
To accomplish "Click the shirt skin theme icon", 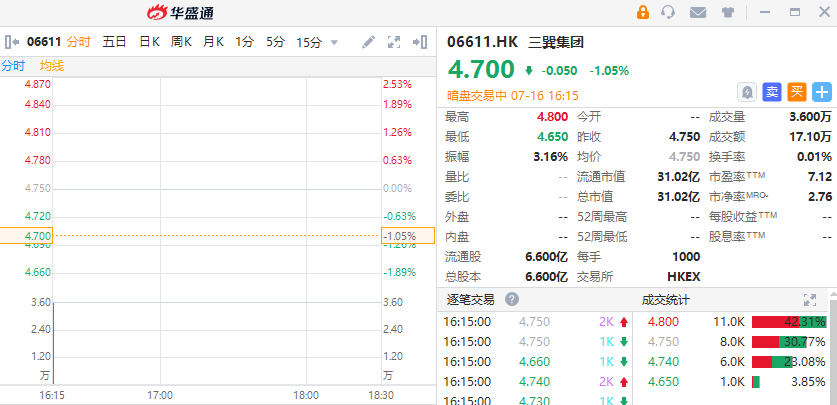I will click(x=727, y=12).
